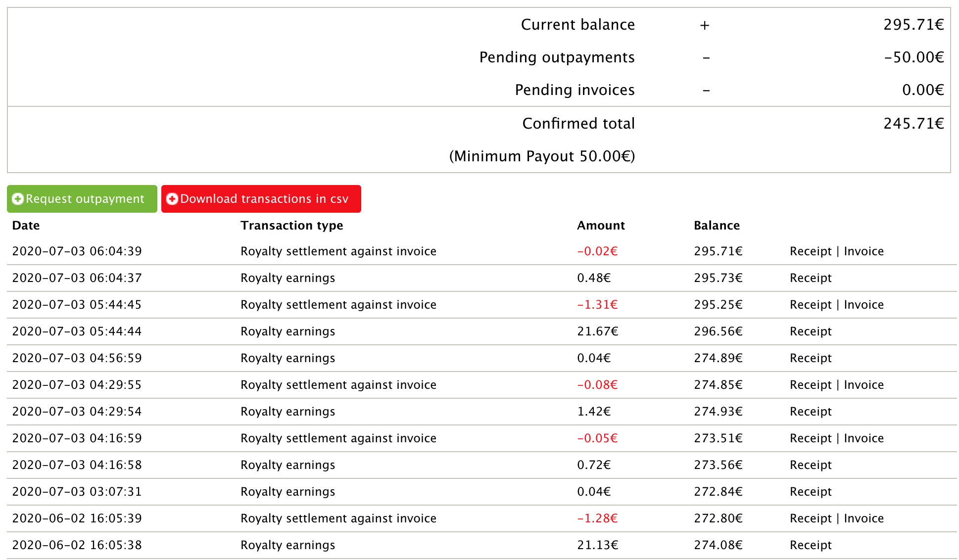Screen dimensions: 959x560
Task: Click the 1.42€ amount cell
Action: click(594, 412)
